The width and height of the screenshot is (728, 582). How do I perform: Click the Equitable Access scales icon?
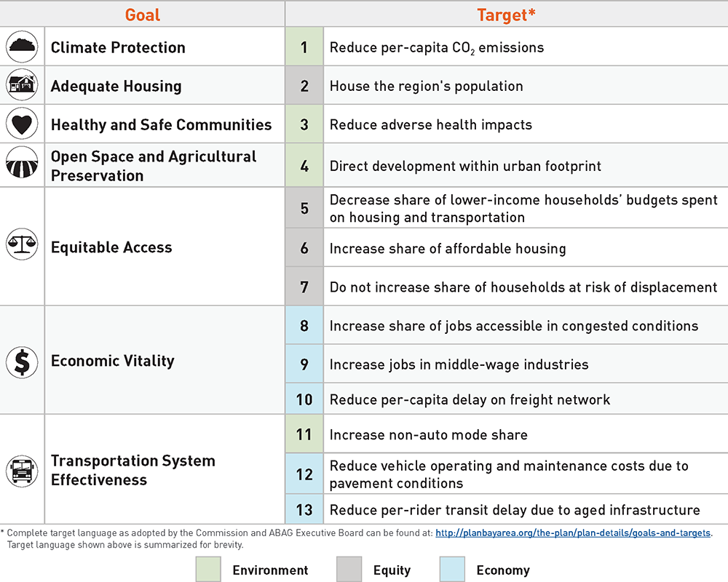coord(22,244)
